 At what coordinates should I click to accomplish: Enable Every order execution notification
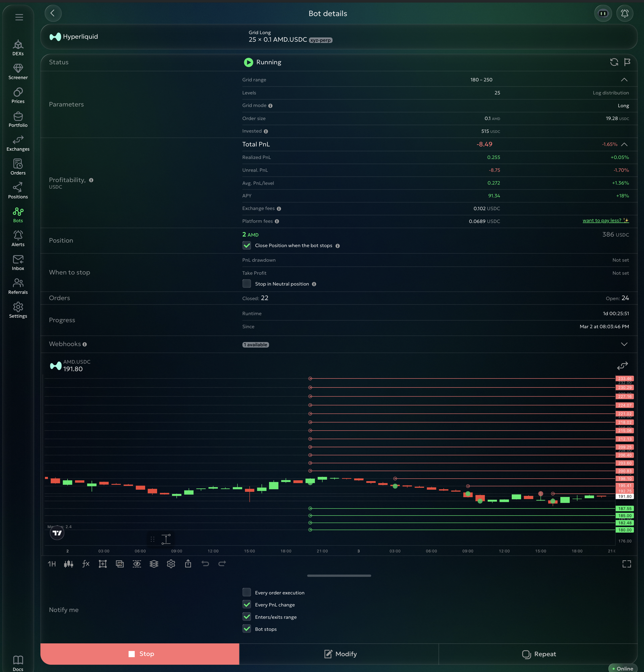[x=247, y=592]
